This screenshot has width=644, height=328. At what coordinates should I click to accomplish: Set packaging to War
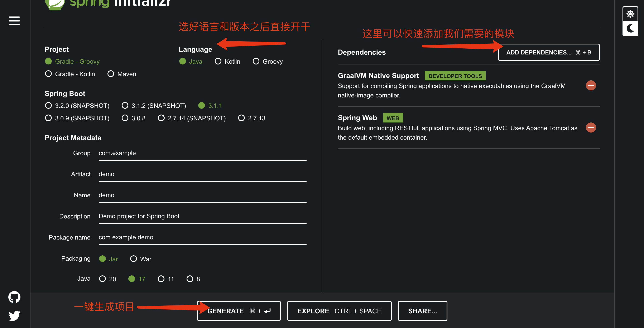click(141, 259)
